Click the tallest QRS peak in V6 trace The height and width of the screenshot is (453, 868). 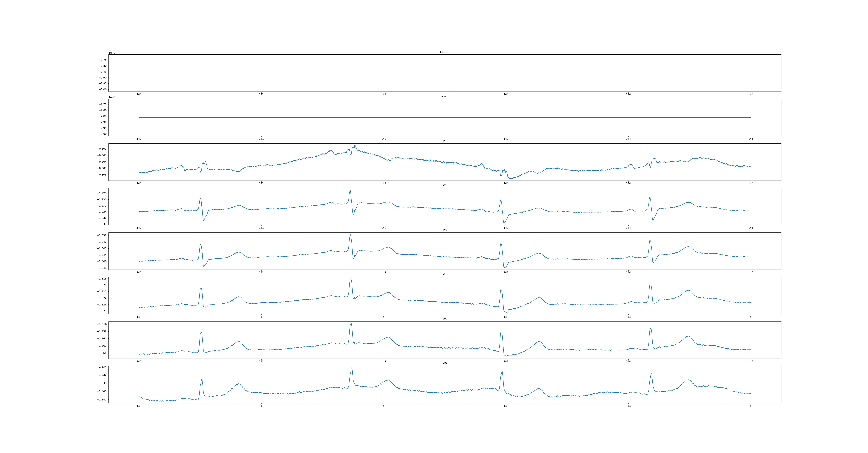[351, 368]
